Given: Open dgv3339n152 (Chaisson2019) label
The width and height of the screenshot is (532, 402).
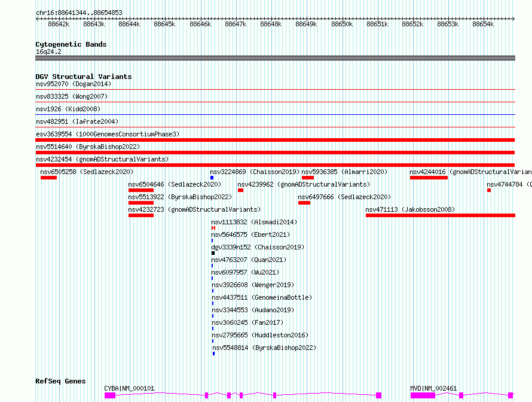Looking at the screenshot, I should (x=258, y=247).
